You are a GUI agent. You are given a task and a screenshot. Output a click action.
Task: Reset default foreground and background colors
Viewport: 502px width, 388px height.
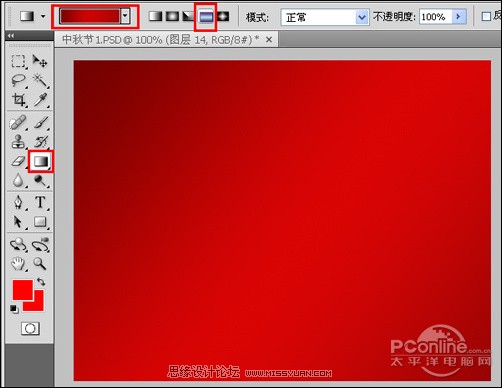pyautogui.click(x=14, y=309)
